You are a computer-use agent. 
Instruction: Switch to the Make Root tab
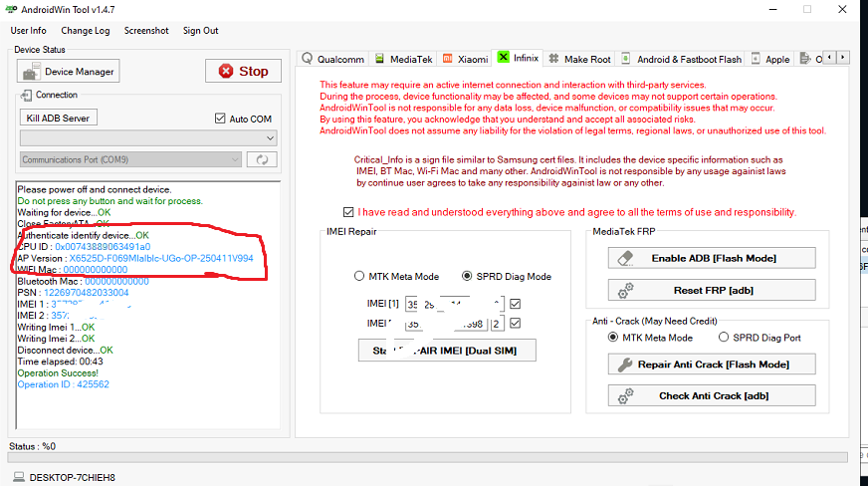tap(580, 59)
